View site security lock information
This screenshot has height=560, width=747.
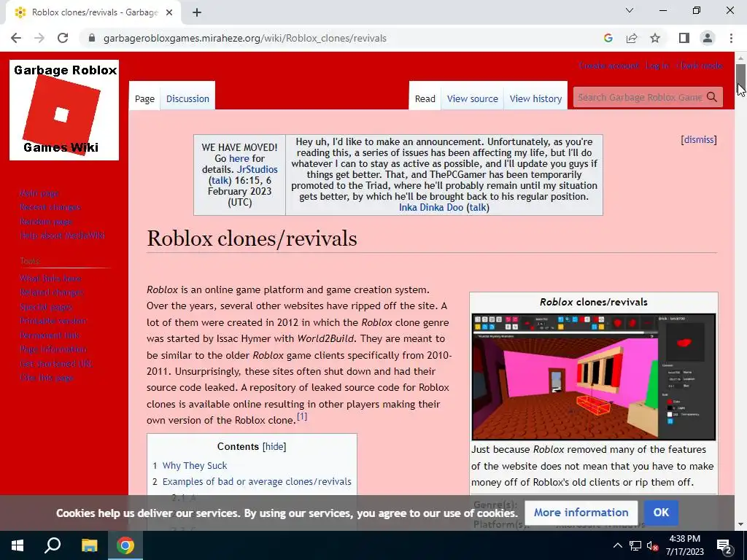coord(92,38)
